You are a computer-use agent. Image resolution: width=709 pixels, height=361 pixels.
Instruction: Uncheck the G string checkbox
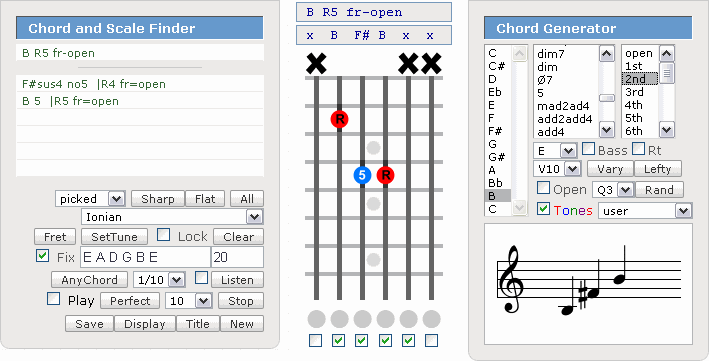pos(385,340)
